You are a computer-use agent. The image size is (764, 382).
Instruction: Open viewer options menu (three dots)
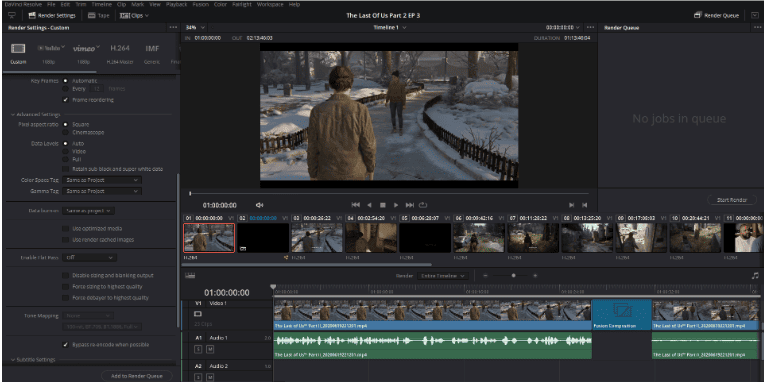tap(591, 28)
